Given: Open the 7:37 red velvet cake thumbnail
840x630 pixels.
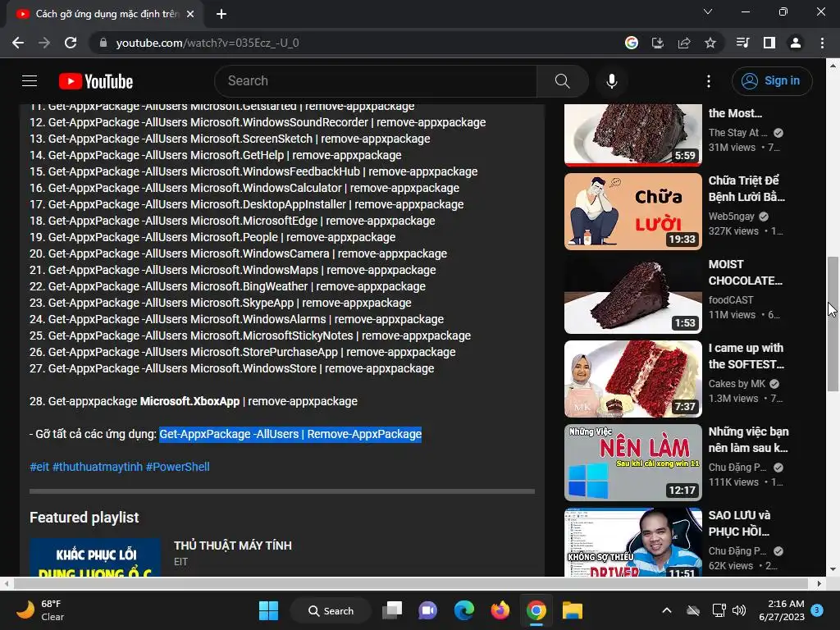Looking at the screenshot, I should [633, 379].
